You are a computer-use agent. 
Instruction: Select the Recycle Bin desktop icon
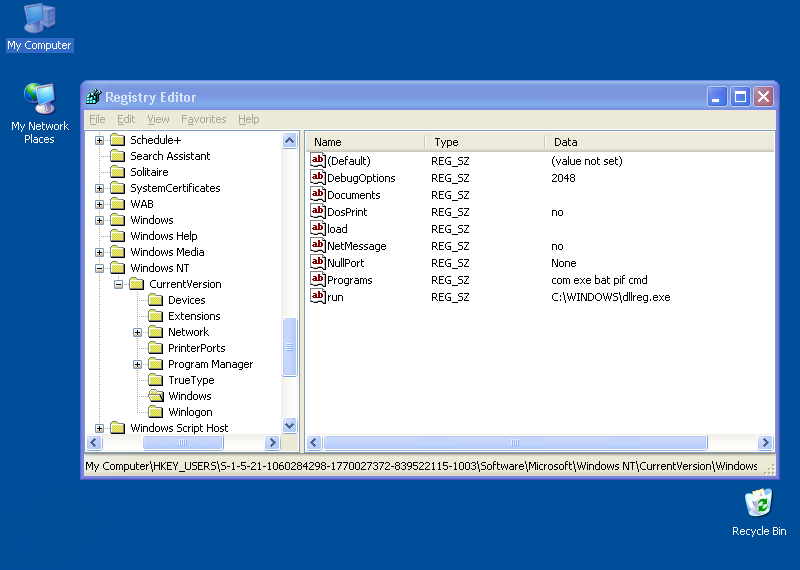click(x=759, y=512)
